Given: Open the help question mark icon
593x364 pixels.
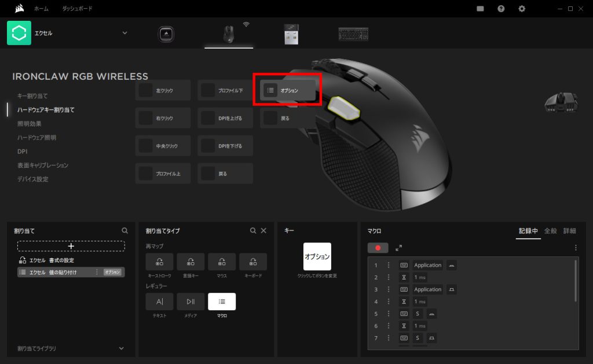Looking at the screenshot, I should point(501,9).
